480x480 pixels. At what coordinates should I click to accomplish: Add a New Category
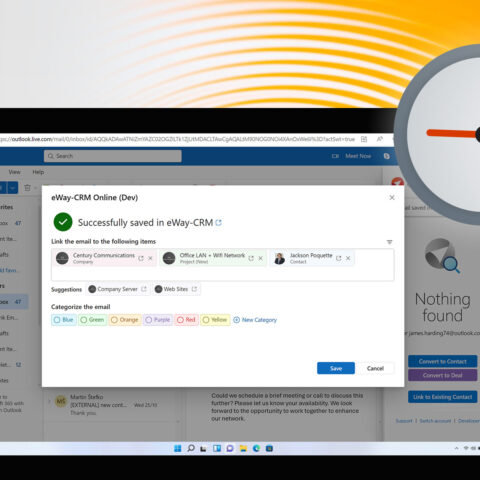tap(255, 320)
